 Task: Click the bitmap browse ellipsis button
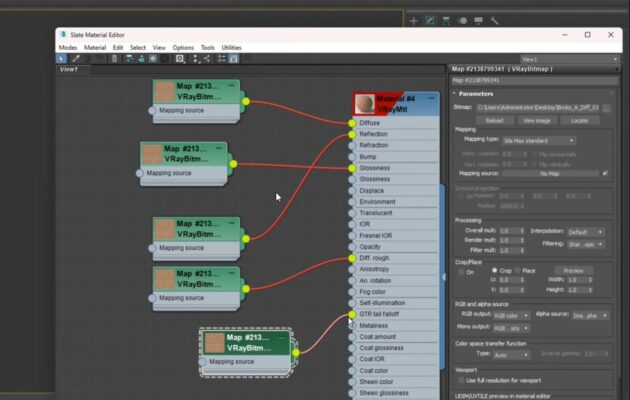[x=606, y=107]
